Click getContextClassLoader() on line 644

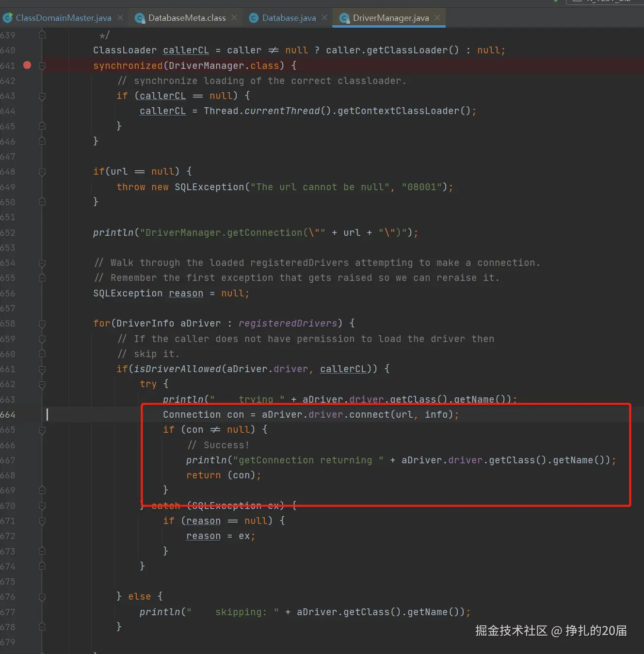pos(404,111)
